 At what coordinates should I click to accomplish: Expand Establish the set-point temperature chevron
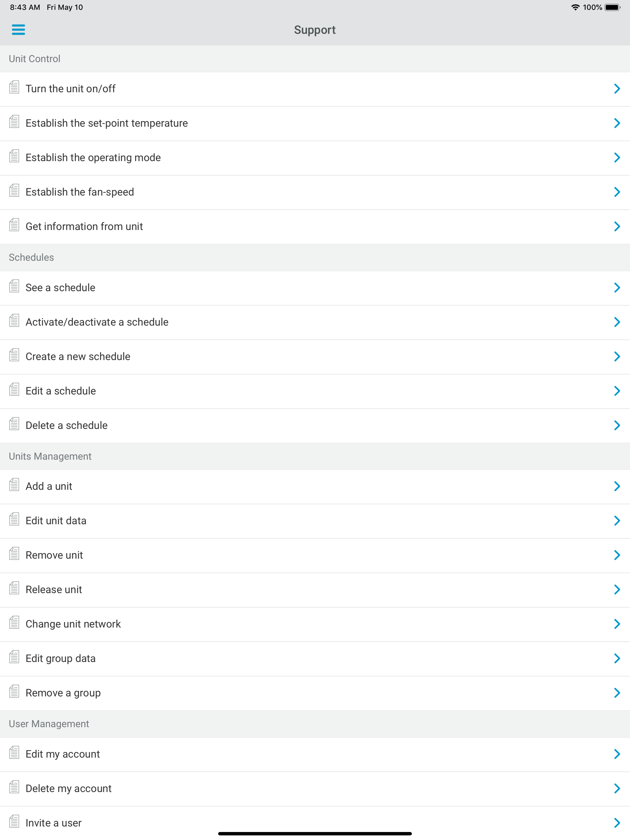(x=617, y=123)
